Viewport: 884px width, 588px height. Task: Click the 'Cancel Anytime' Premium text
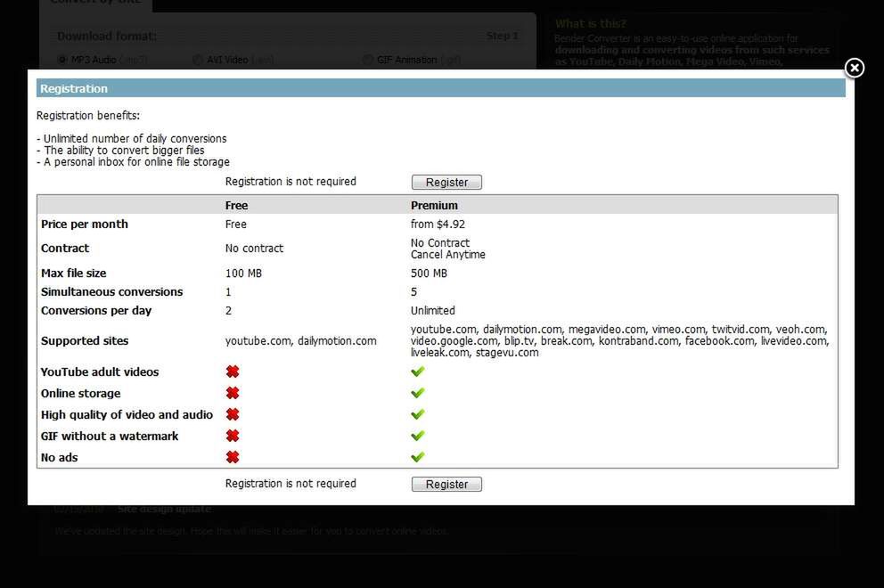(447, 254)
